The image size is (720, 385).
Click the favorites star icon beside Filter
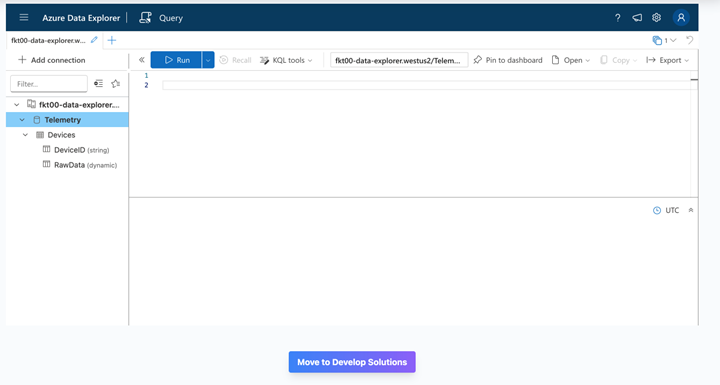[x=116, y=84]
